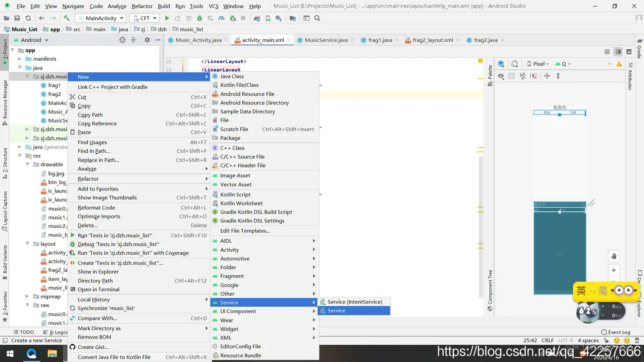Image resolution: width=644 pixels, height=362 pixels.
Task: Collapse the drawable folder in tree
Action: pyautogui.click(x=27, y=164)
